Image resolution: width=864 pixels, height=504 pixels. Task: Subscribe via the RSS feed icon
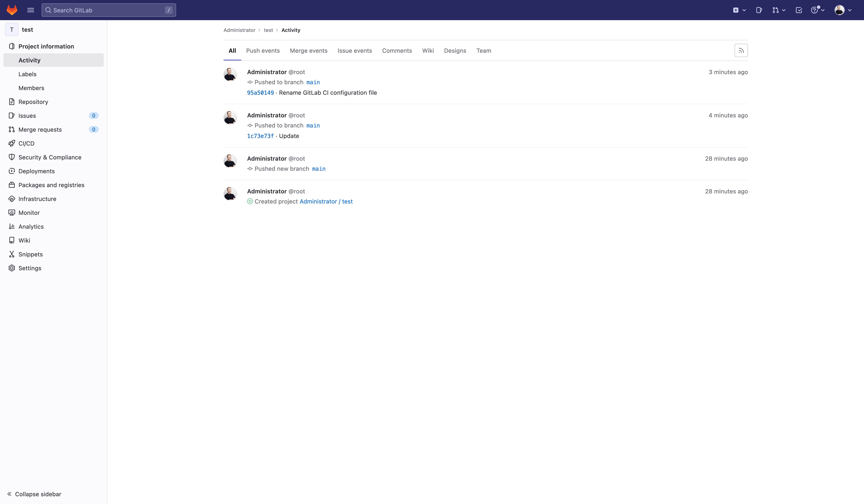pos(741,50)
